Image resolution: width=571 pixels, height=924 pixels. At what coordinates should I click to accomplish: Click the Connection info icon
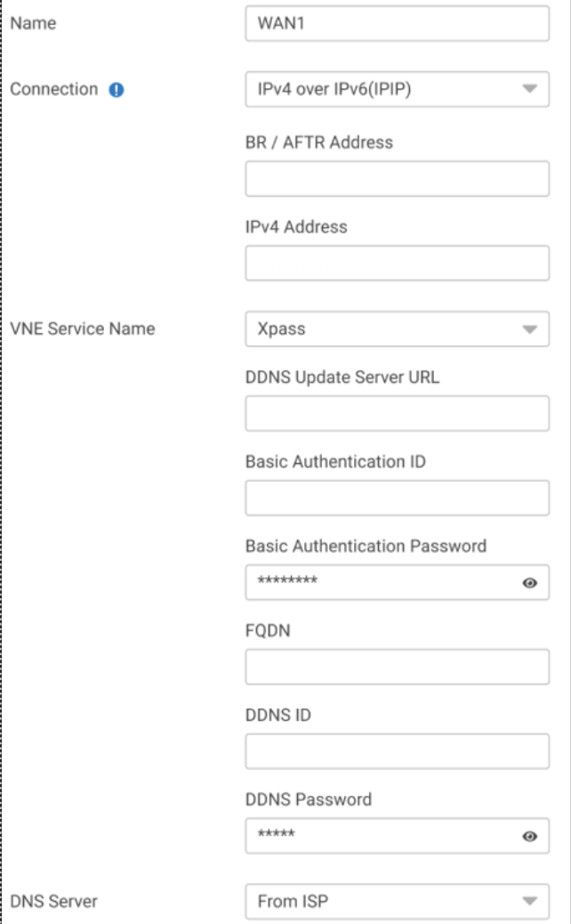[114, 90]
